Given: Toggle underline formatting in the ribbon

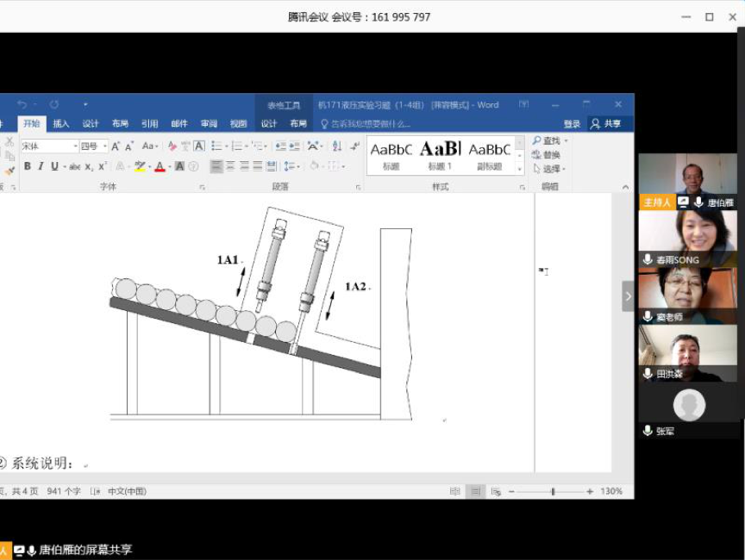Looking at the screenshot, I should point(54,166).
